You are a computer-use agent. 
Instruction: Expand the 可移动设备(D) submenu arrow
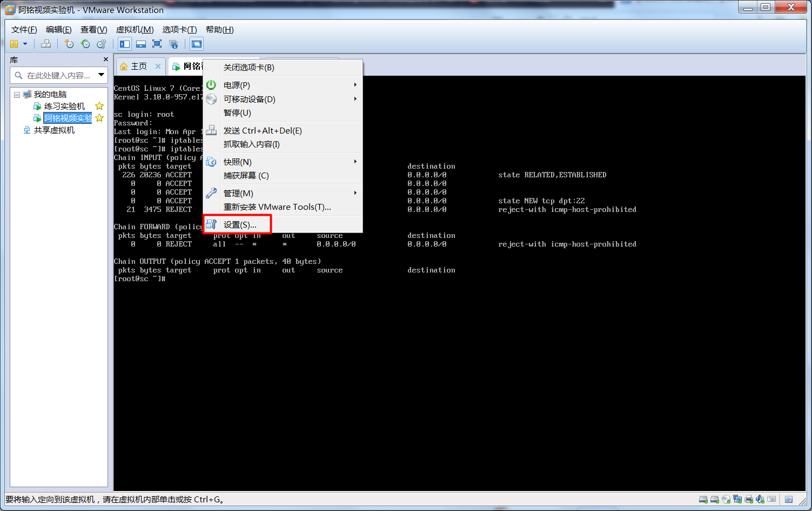point(355,99)
